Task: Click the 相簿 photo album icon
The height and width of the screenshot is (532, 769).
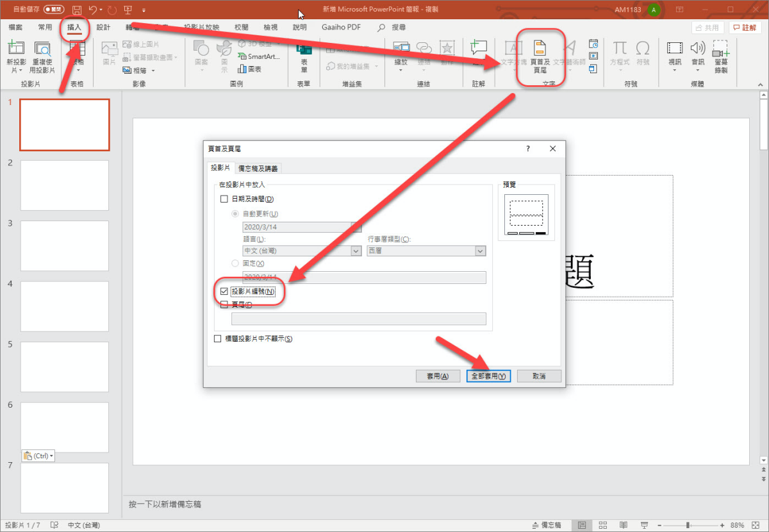Action: click(126, 71)
